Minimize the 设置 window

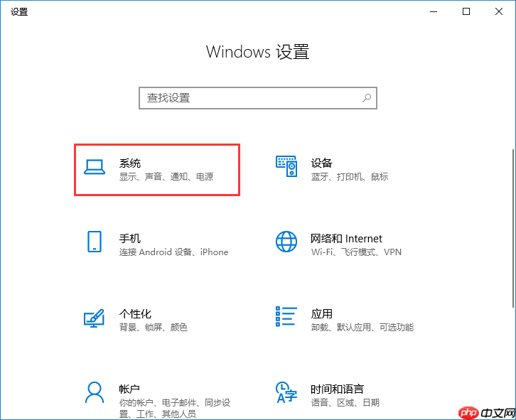pyautogui.click(x=434, y=12)
